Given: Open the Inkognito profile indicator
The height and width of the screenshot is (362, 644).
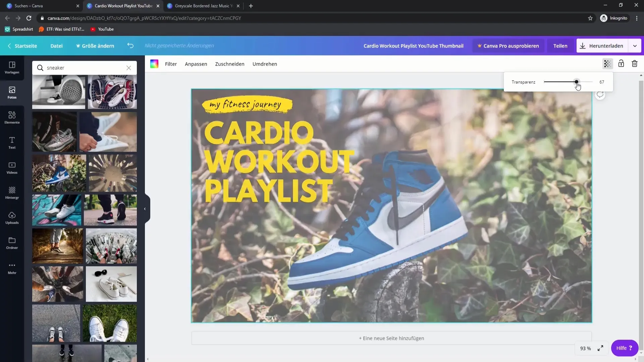Looking at the screenshot, I should tap(614, 18).
